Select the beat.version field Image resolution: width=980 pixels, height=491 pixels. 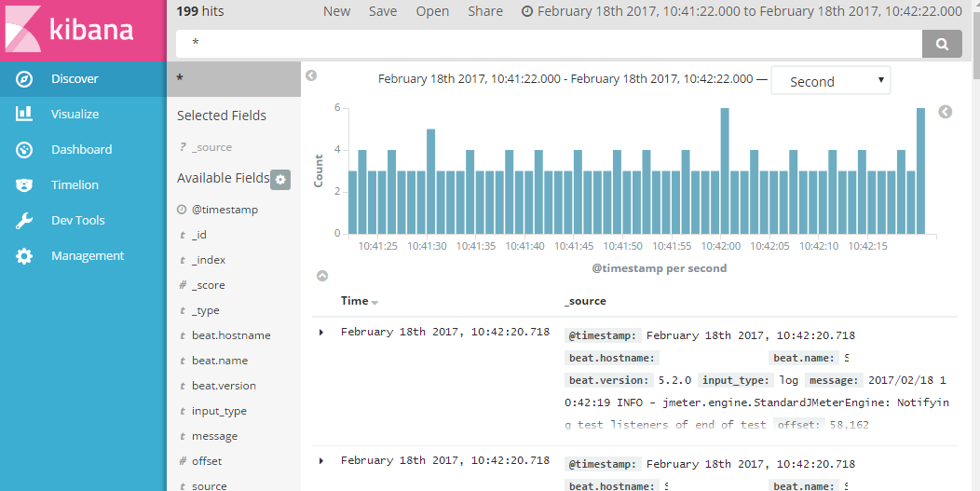224,386
